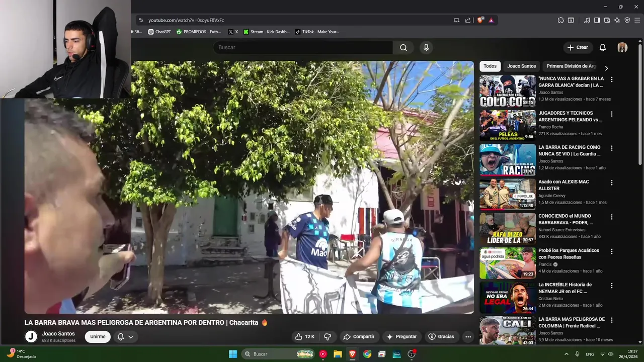
Task: Click the Joaco Santos channel avatar
Action: point(31,337)
